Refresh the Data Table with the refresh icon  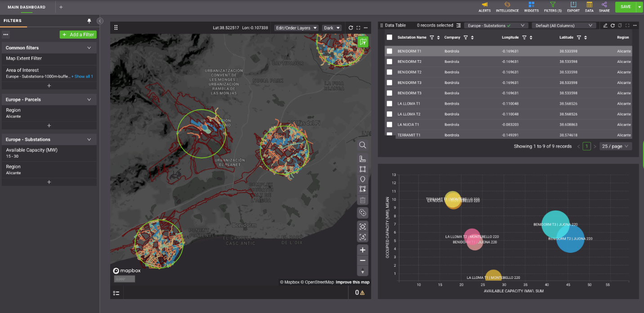point(612,25)
